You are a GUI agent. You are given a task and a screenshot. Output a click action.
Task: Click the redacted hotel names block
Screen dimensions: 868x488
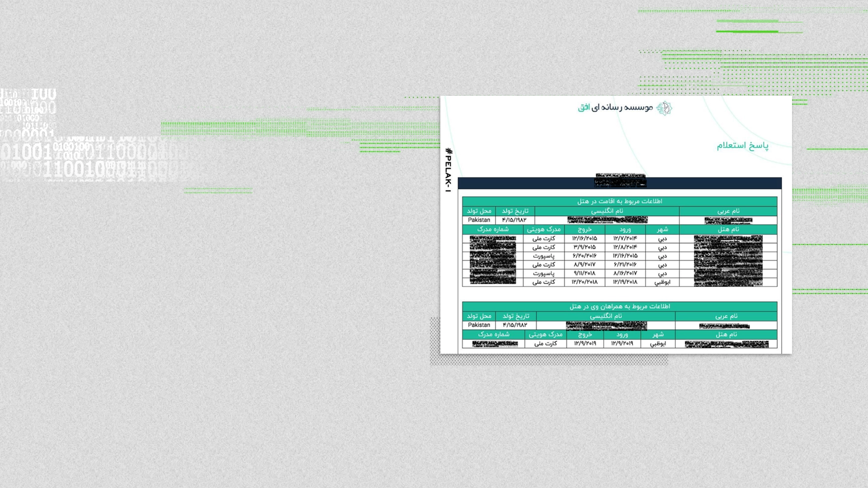[x=728, y=260]
